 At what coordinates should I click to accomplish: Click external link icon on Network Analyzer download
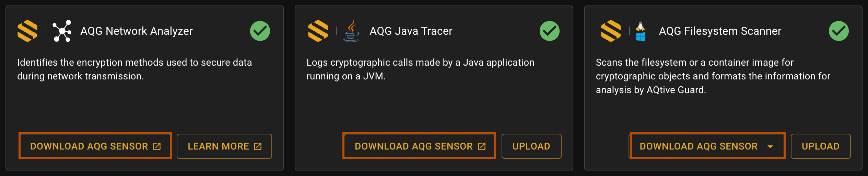click(x=157, y=146)
